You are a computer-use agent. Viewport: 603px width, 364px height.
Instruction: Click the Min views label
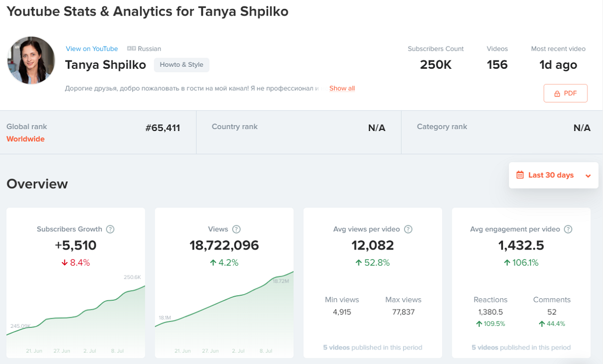(x=342, y=300)
